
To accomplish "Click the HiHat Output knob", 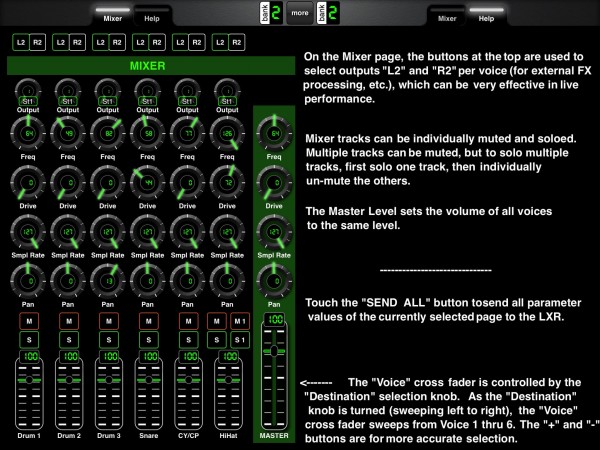I will (227, 90).
